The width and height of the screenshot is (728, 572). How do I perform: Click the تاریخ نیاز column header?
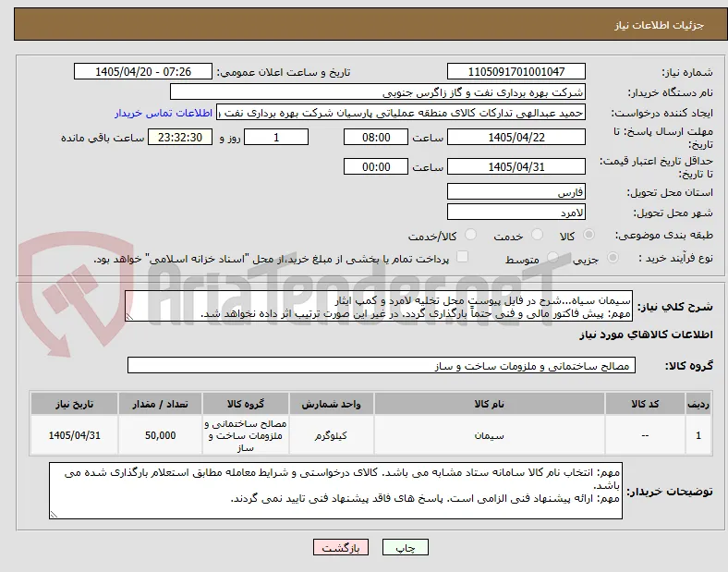pos(74,404)
